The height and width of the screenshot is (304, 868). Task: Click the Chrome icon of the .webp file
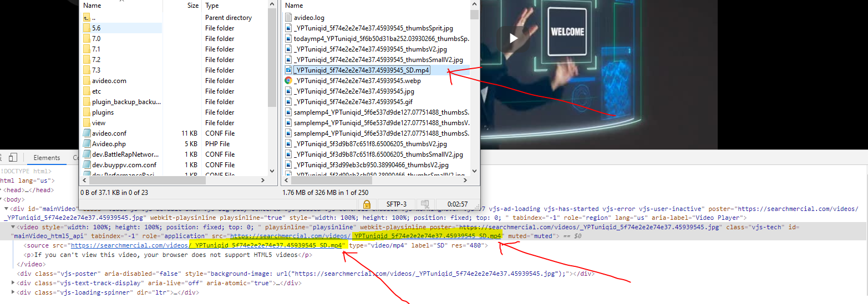pyautogui.click(x=288, y=81)
